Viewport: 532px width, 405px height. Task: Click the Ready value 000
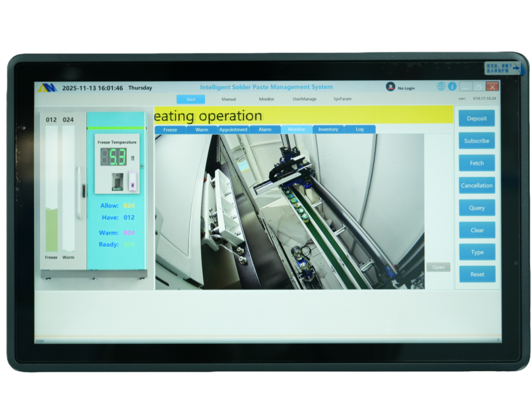(x=129, y=244)
